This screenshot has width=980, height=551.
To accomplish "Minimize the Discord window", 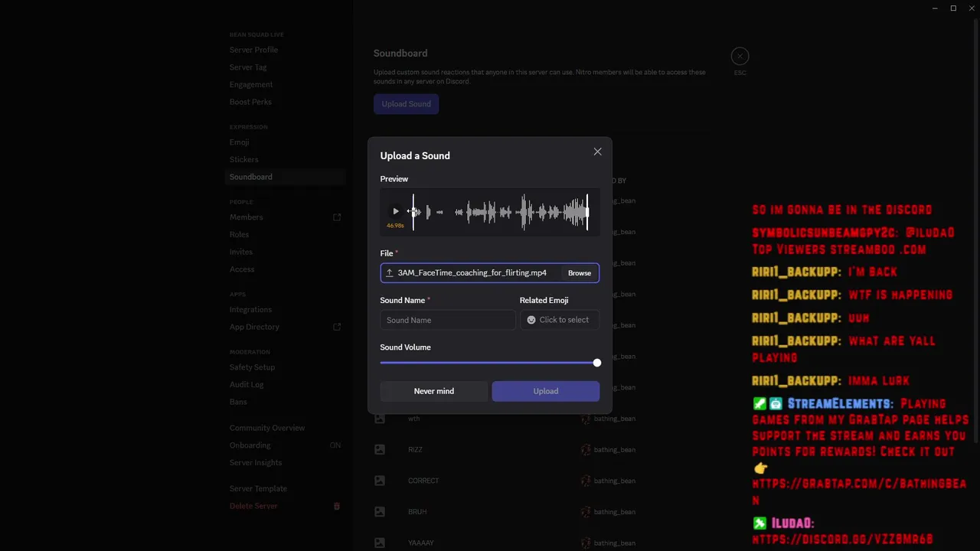I will [935, 8].
